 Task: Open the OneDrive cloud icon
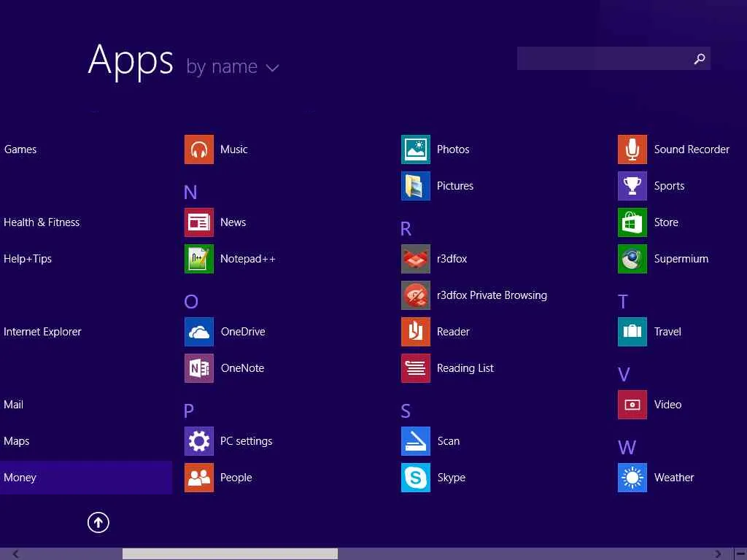[198, 332]
